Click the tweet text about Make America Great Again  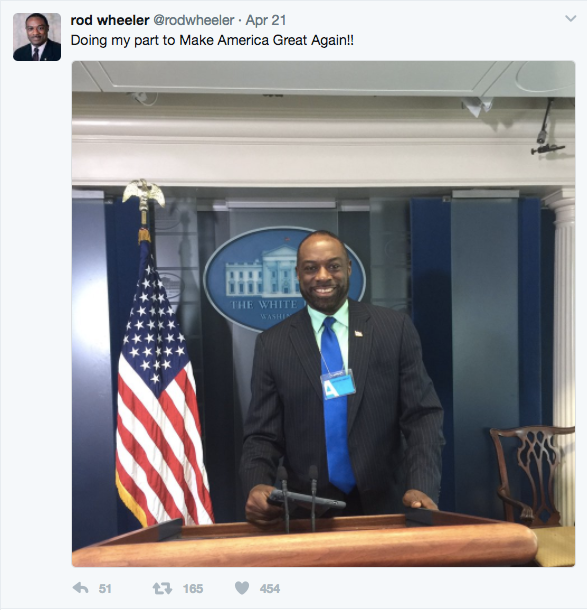(x=212, y=40)
